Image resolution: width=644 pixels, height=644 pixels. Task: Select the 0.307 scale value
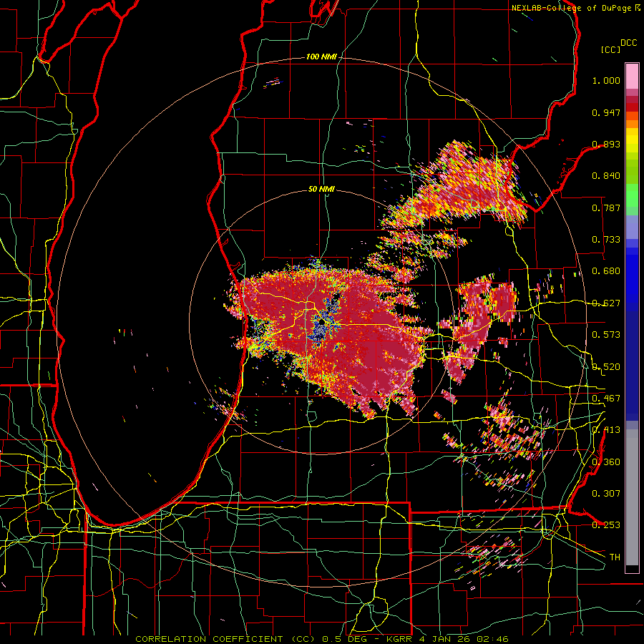click(x=606, y=494)
